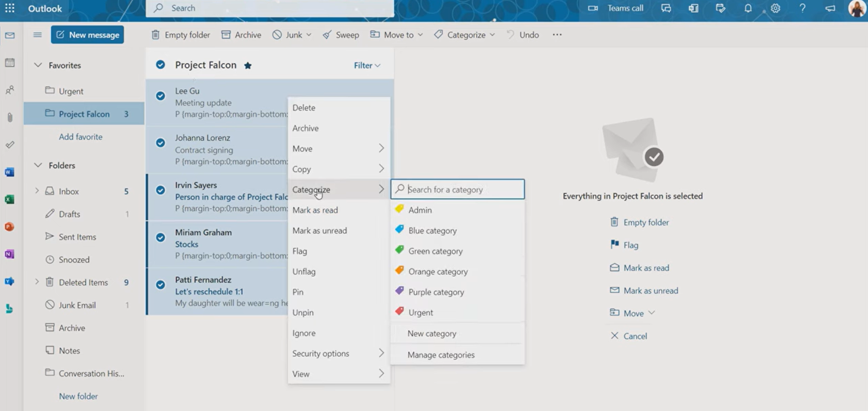Open PowerPoint from the app rail

tap(10, 226)
